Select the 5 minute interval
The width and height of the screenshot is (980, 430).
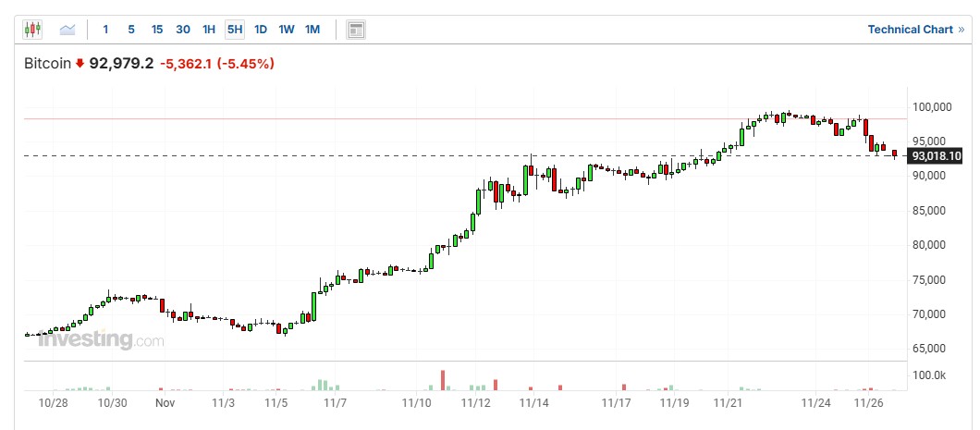131,30
